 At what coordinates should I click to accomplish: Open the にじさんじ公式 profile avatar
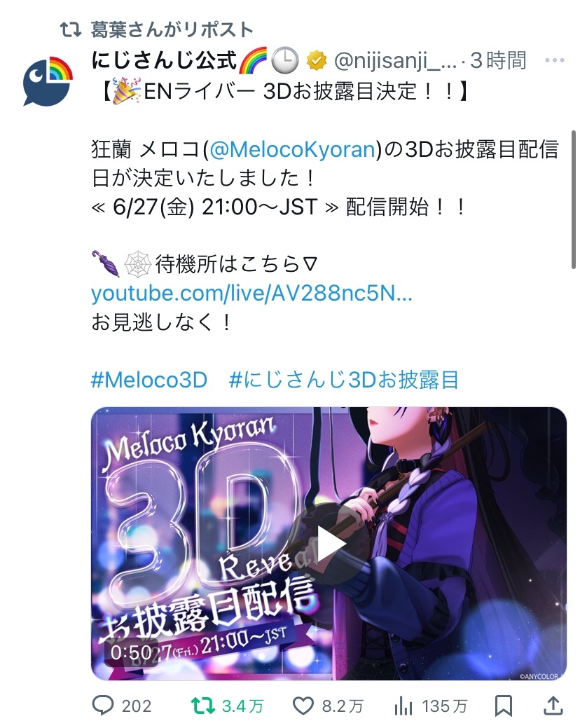click(x=48, y=82)
